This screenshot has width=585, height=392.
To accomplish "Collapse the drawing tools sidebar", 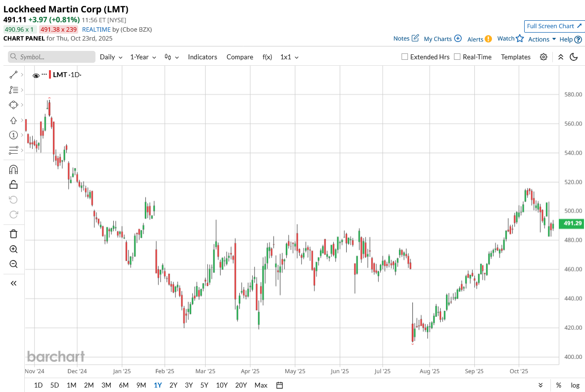I will click(13, 283).
